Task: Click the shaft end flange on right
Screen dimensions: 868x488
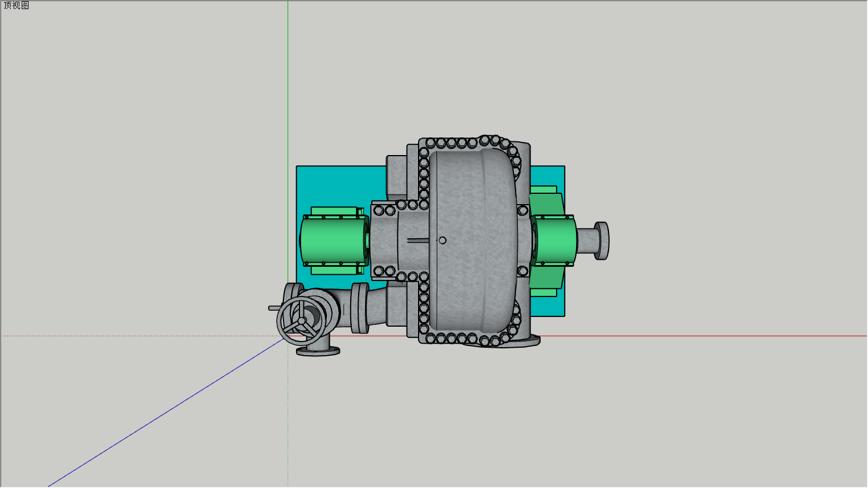Action: [601, 241]
